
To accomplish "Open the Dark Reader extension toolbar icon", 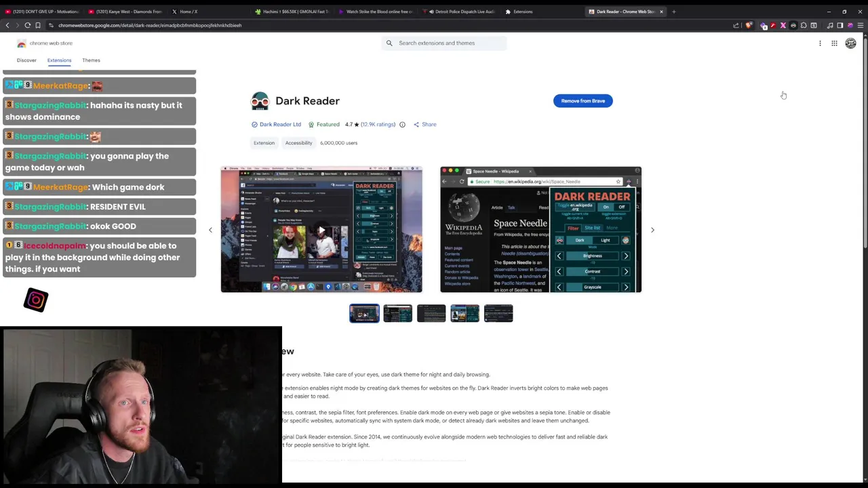I will click(x=793, y=26).
